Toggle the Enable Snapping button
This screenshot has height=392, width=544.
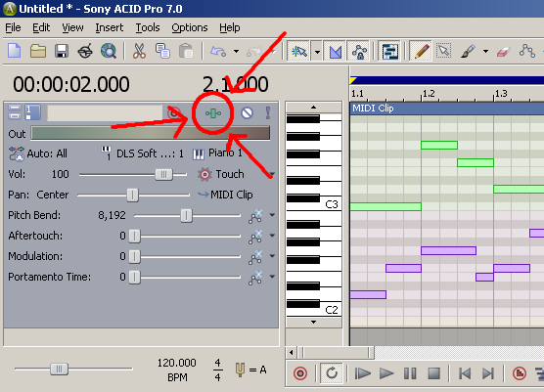[299, 52]
